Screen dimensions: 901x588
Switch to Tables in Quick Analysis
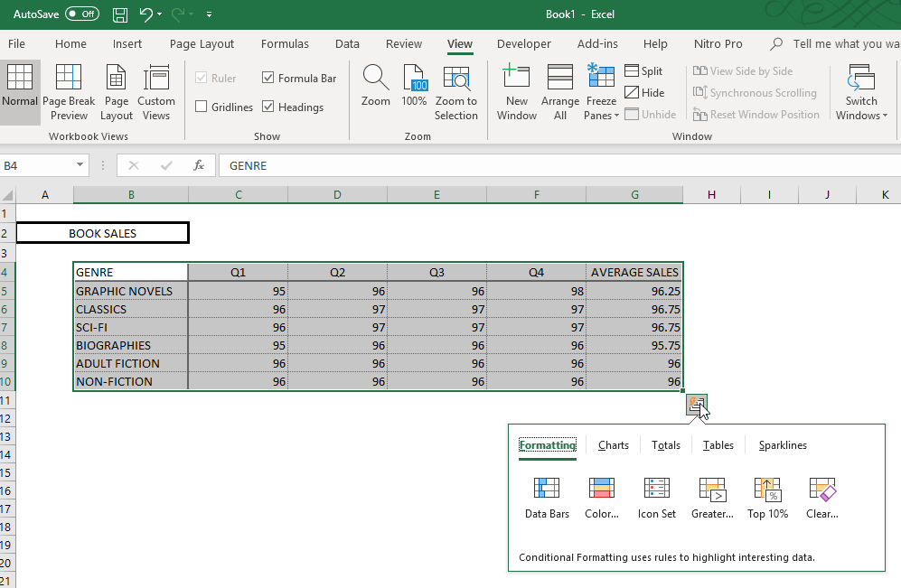coord(718,445)
